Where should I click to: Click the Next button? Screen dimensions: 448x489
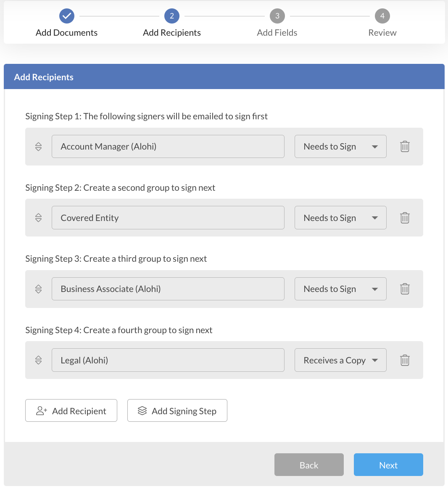pyautogui.click(x=388, y=465)
